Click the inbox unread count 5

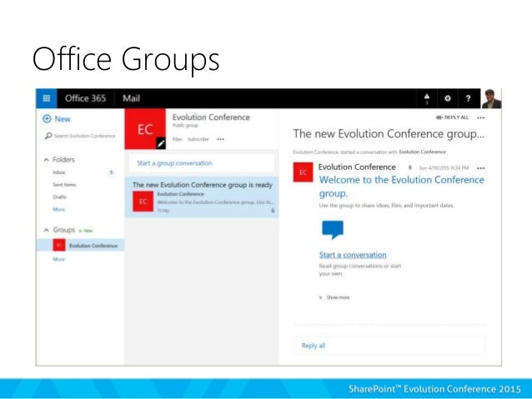[x=111, y=172]
